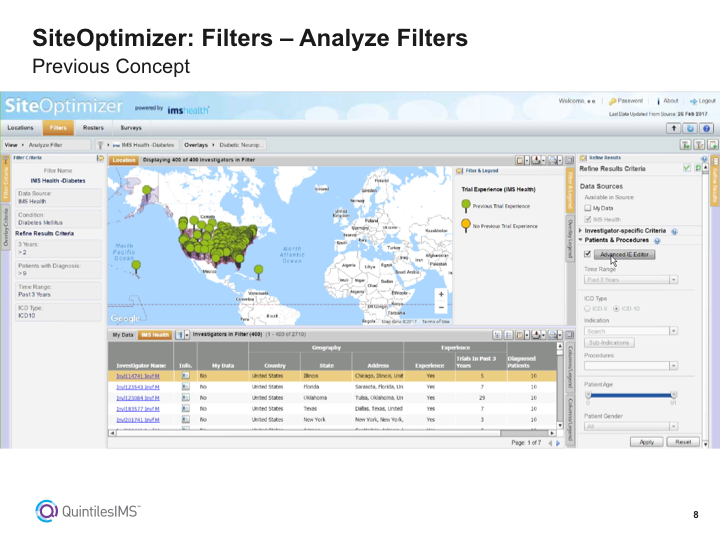Open investigator link Inv|123084 Invf M
Screen dimensions: 720x540
[x=138, y=398]
